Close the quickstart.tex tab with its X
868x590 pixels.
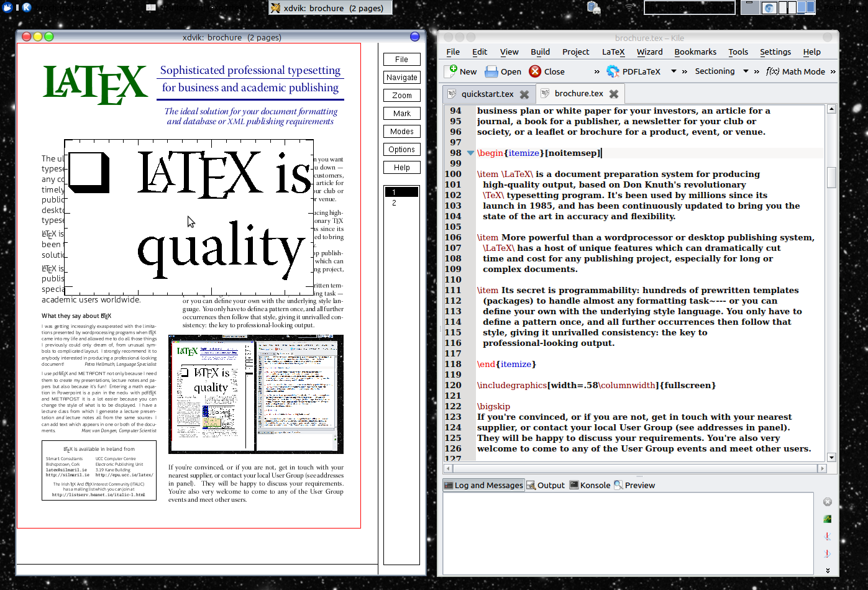tap(524, 94)
